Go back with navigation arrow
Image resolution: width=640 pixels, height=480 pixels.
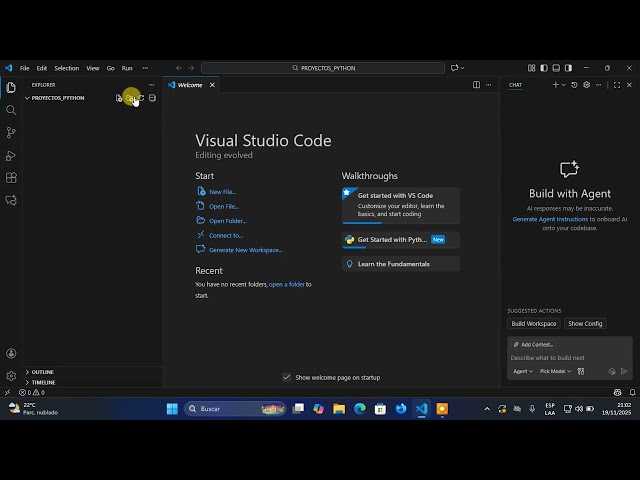click(x=179, y=68)
